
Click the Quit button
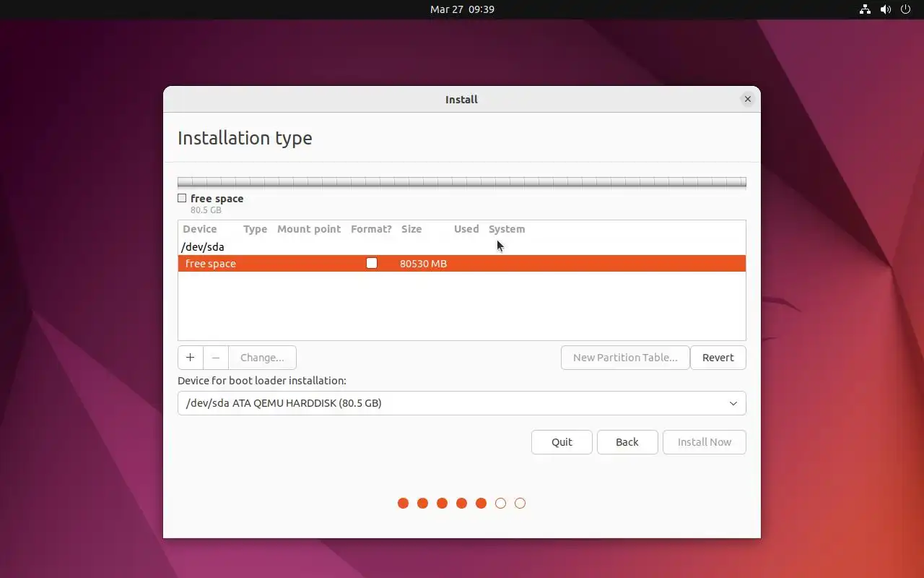click(562, 442)
